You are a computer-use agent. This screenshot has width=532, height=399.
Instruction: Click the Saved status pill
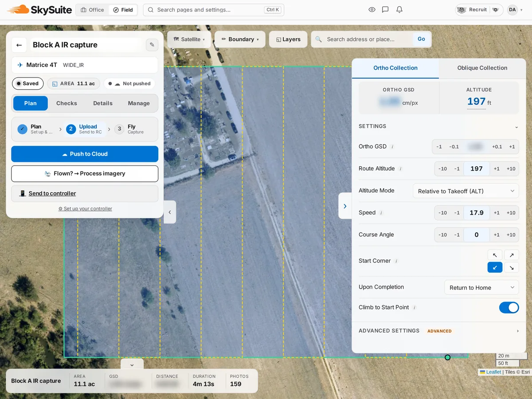(27, 83)
